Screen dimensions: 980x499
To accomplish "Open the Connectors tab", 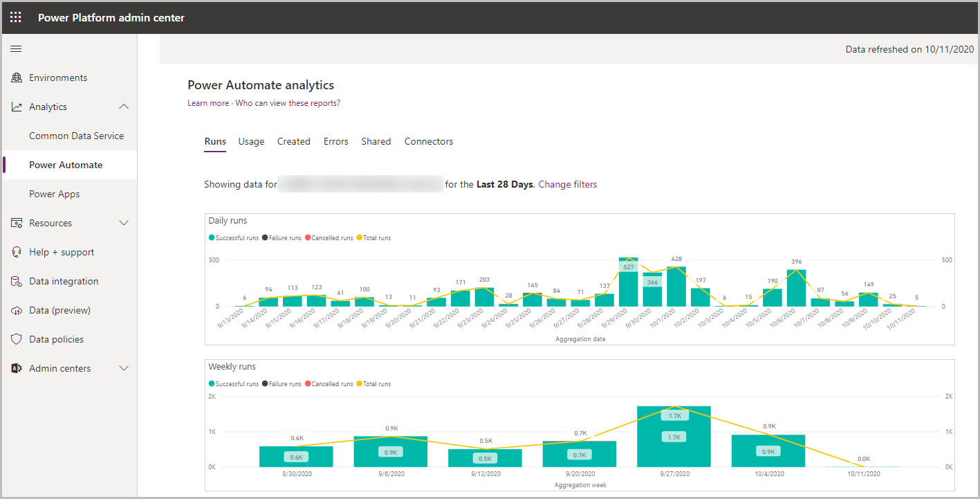I will (428, 141).
